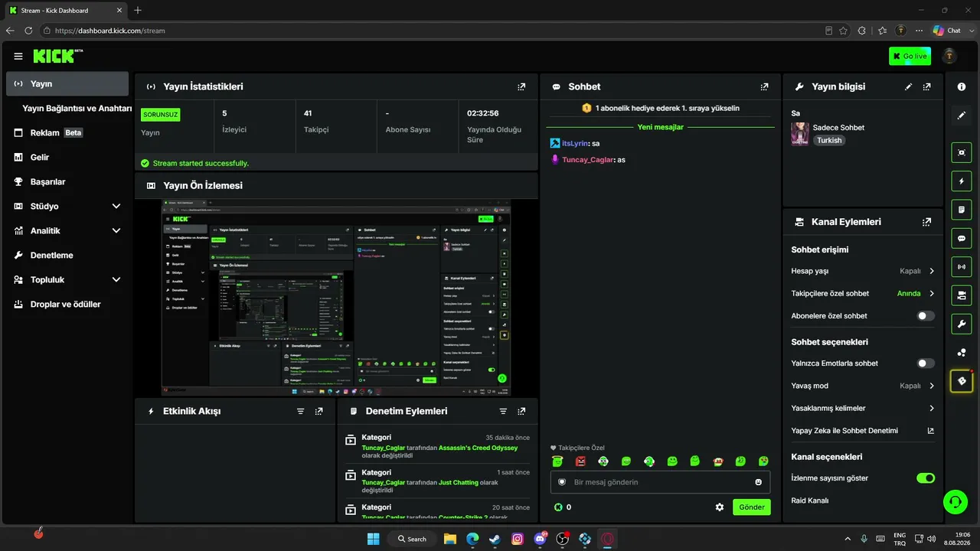Click the Go live button
The width and height of the screenshot is (980, 551).
coord(910,56)
